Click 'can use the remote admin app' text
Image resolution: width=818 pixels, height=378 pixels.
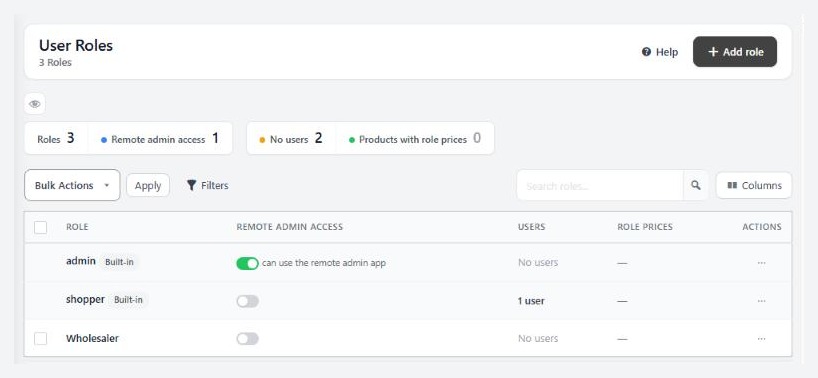click(x=324, y=263)
